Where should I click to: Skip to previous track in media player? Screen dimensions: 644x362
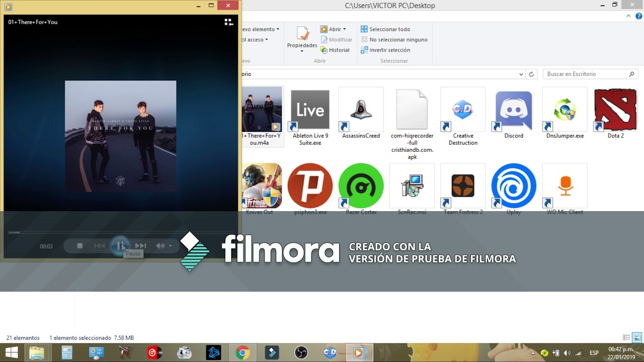[100, 246]
